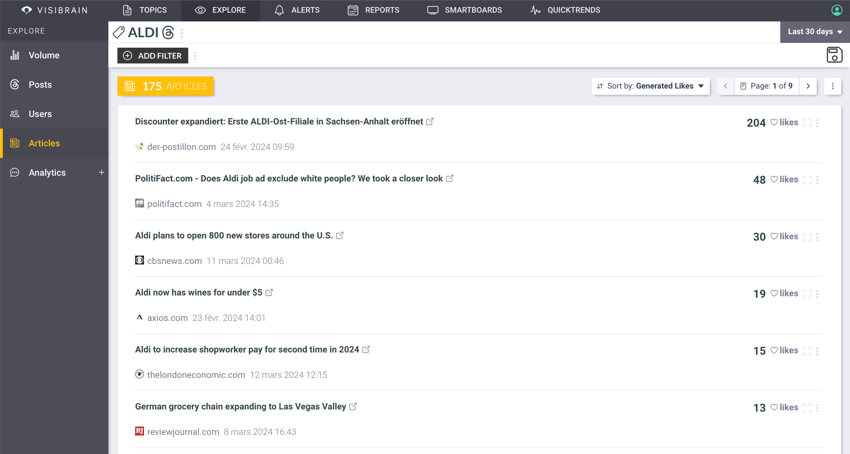The height and width of the screenshot is (454, 850).
Task: Expand the thelondoneconomic article with 15 likes
Action: [807, 350]
